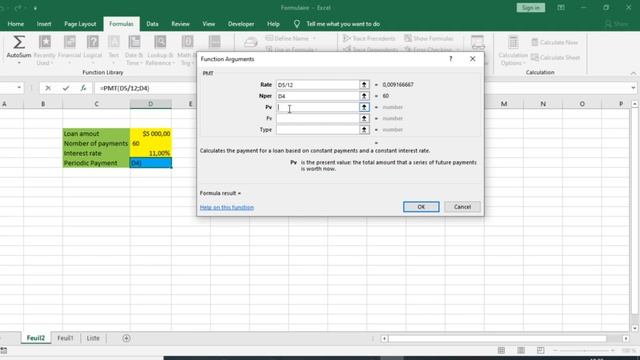Switch to Normal view icon
This screenshot has height=360, width=640.
point(501,350)
